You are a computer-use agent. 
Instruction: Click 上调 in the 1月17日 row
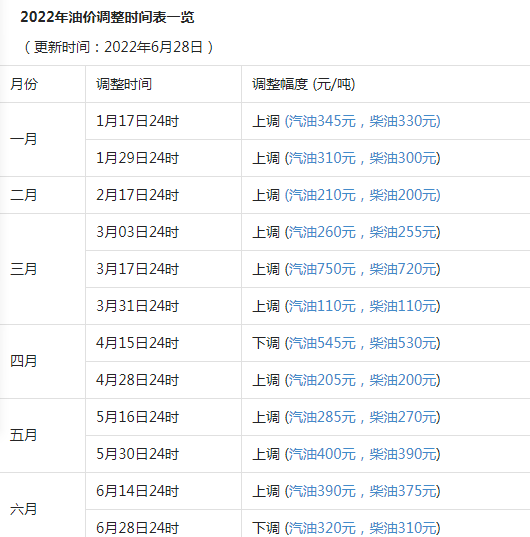click(266, 121)
